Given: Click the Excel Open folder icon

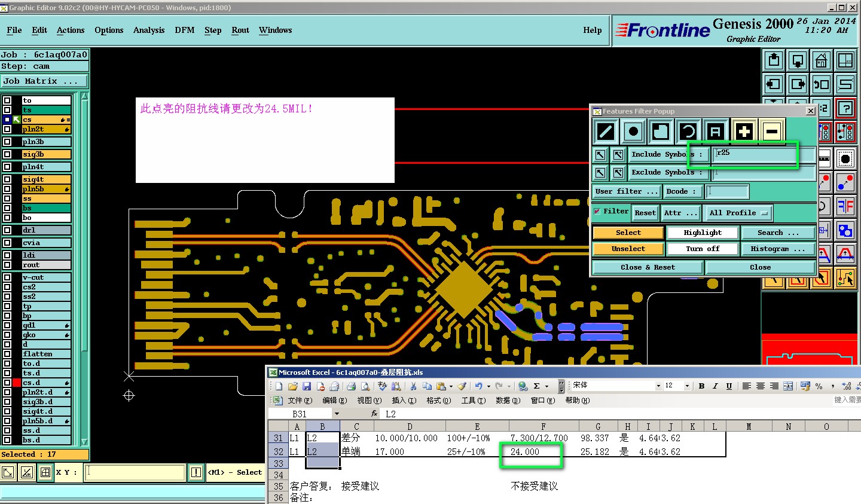Looking at the screenshot, I should click(x=293, y=386).
